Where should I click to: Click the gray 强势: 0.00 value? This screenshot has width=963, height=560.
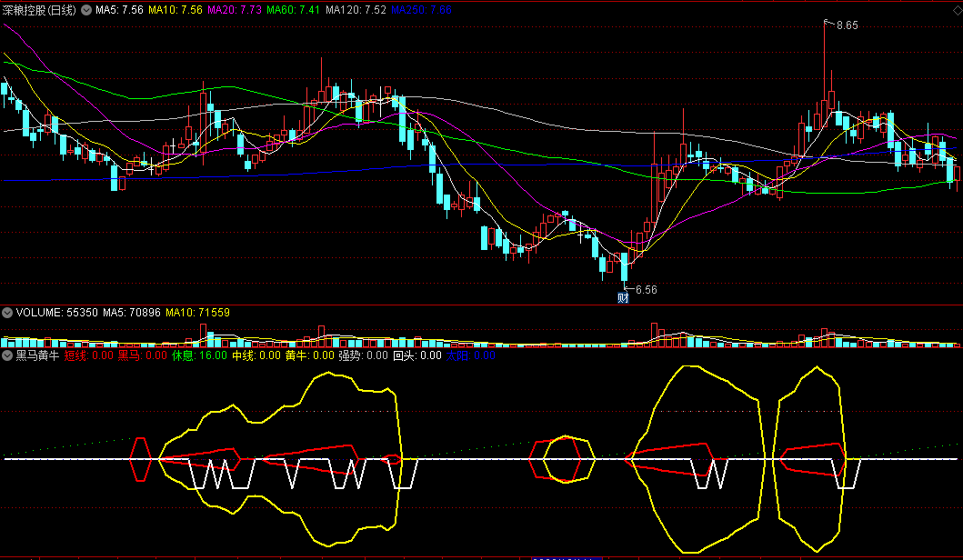pos(363,355)
